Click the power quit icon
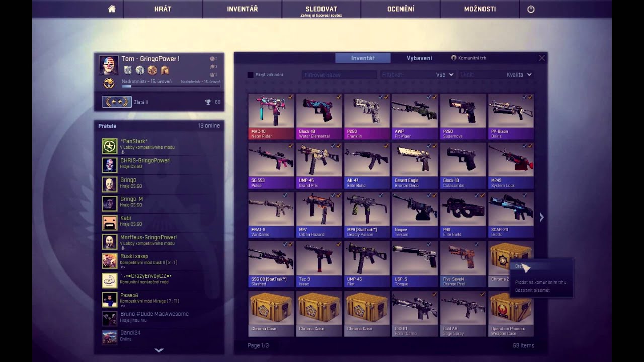The image size is (644, 362). coord(531,9)
